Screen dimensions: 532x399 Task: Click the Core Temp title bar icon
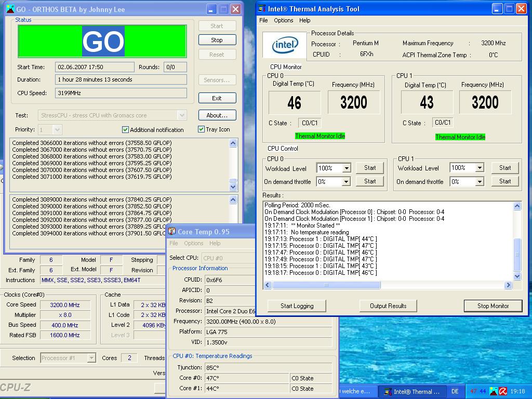[172, 231]
